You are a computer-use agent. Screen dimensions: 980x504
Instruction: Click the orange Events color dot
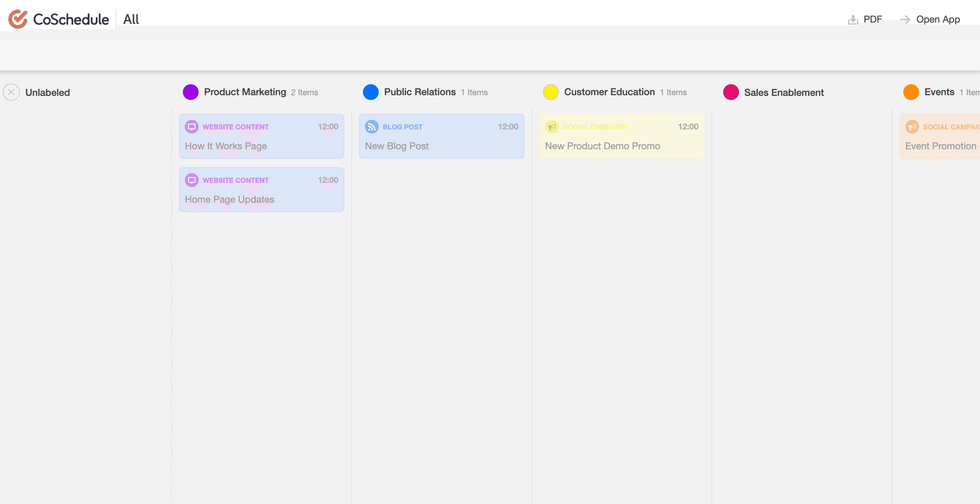click(911, 92)
